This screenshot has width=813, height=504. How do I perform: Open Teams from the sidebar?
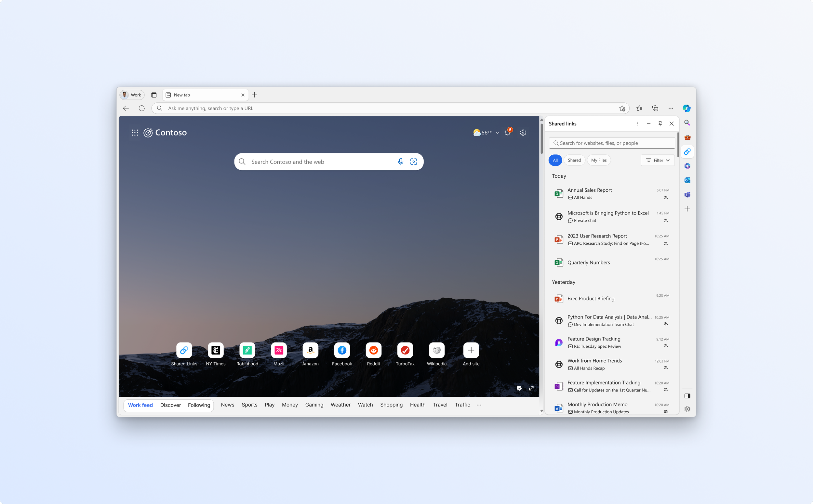point(687,195)
